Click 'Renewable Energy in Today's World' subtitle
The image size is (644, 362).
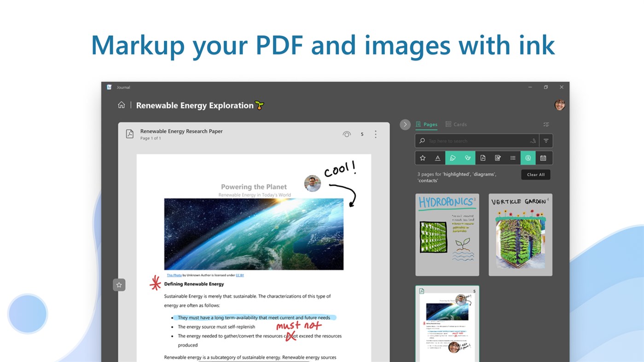255,195
